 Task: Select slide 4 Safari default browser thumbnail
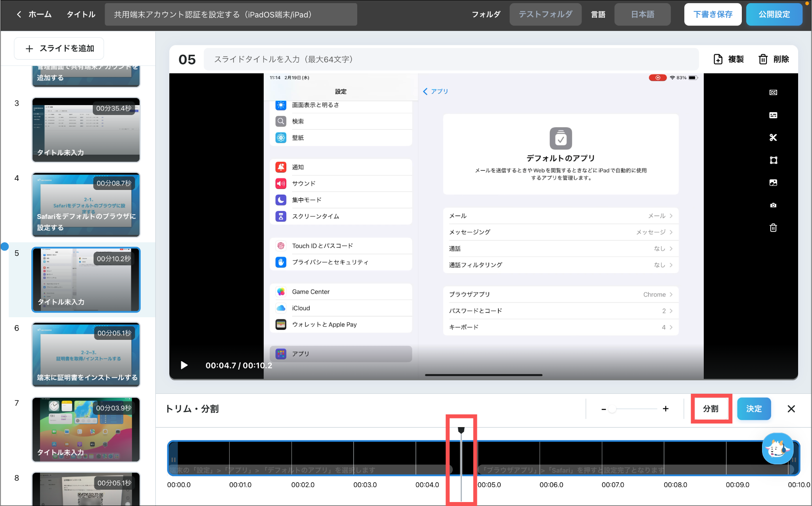(x=86, y=205)
